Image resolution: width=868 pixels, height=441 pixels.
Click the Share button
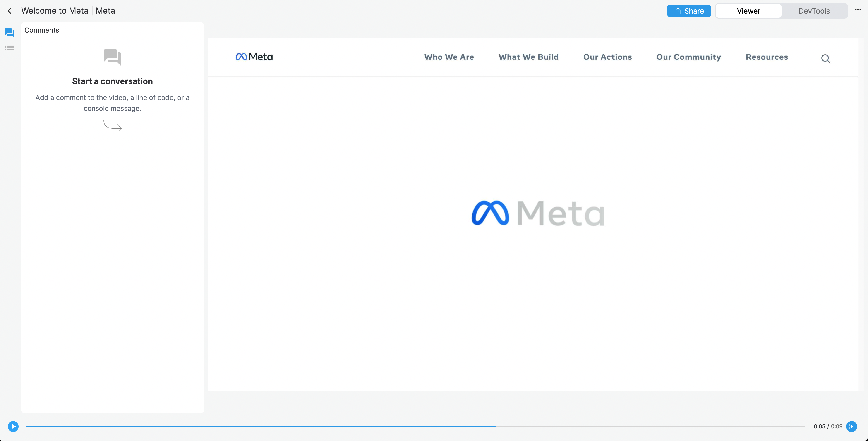point(689,11)
